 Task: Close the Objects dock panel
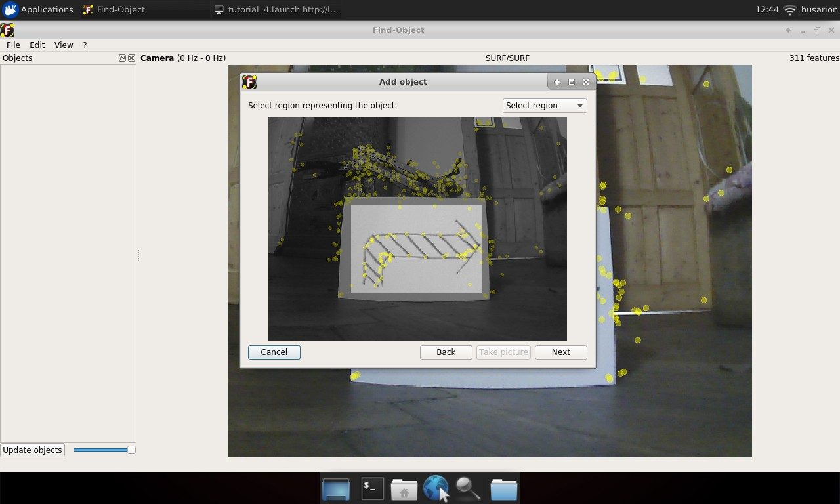[x=131, y=58]
